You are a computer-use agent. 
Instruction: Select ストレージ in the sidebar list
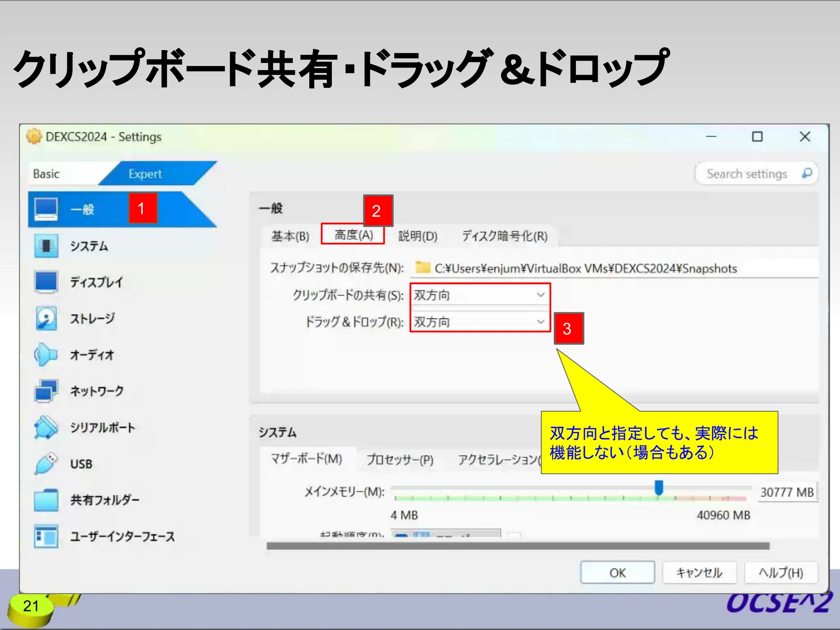click(92, 319)
